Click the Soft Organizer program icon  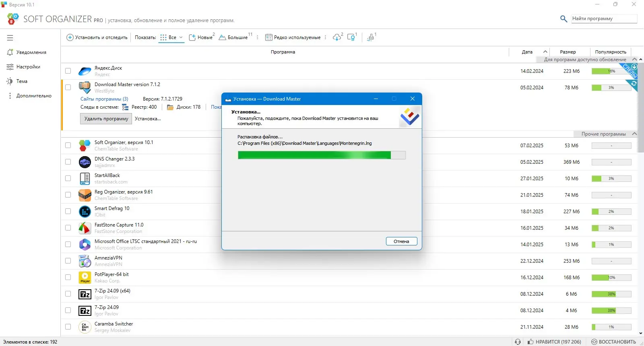coord(85,145)
